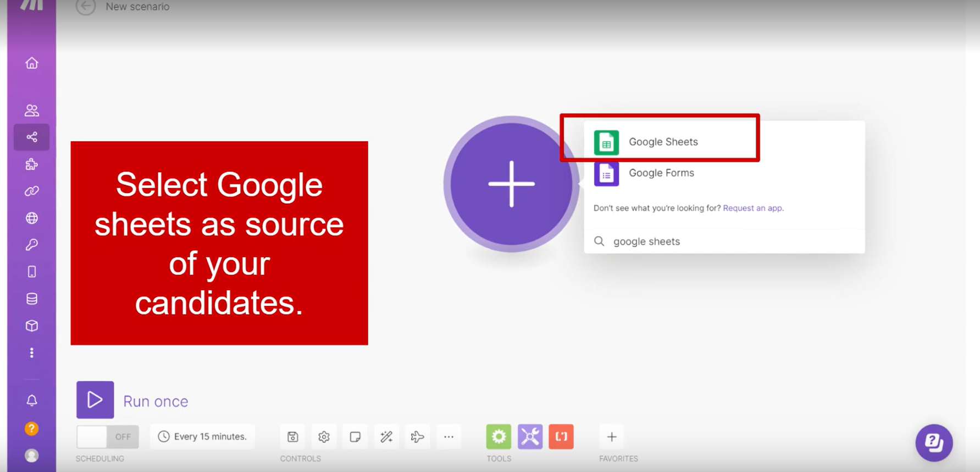
Task: Open the Connections link icon
Action: click(32, 191)
